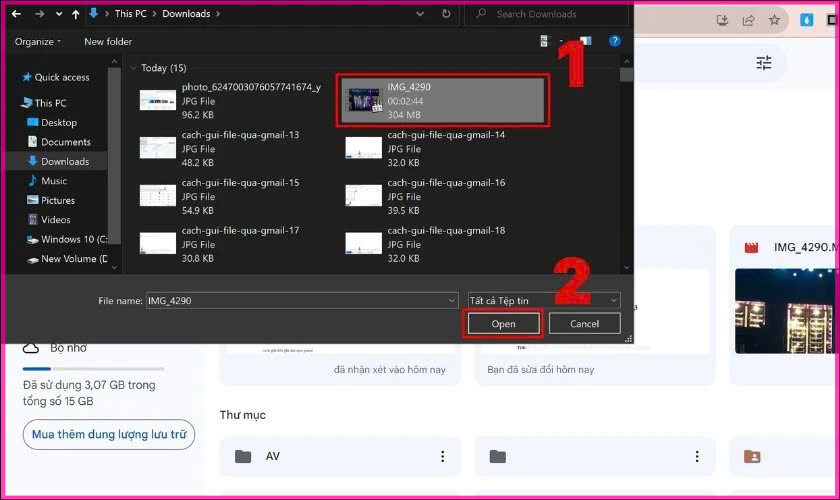
Task: Open Pictures folder in sidebar
Action: pyautogui.click(x=51, y=200)
